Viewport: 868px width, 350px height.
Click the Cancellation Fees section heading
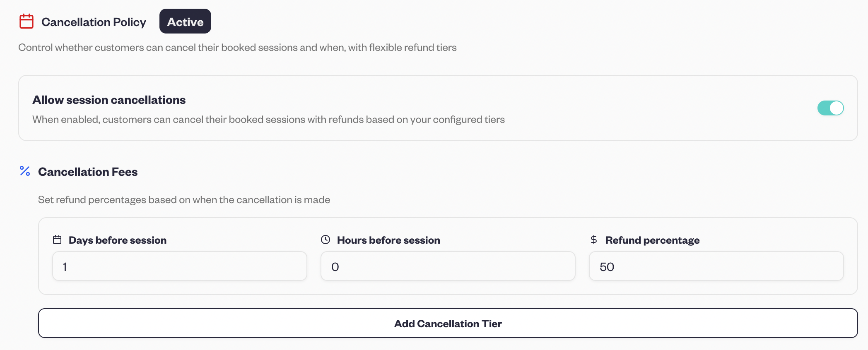(x=88, y=172)
